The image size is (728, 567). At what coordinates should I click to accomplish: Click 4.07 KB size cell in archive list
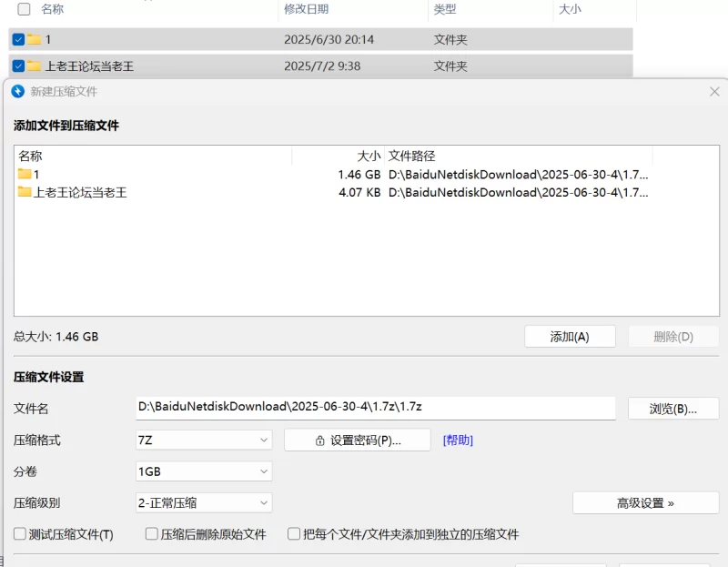pos(359,192)
